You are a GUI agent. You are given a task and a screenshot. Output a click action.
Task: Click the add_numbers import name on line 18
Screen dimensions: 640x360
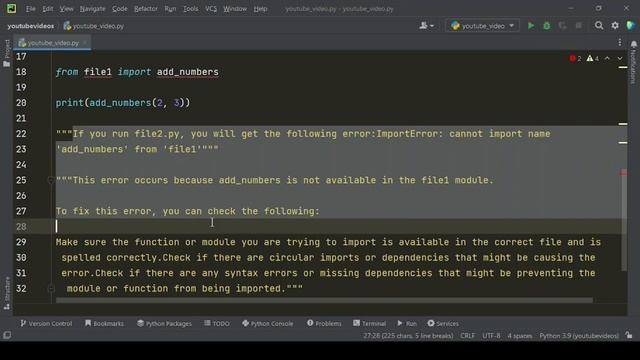pos(188,72)
